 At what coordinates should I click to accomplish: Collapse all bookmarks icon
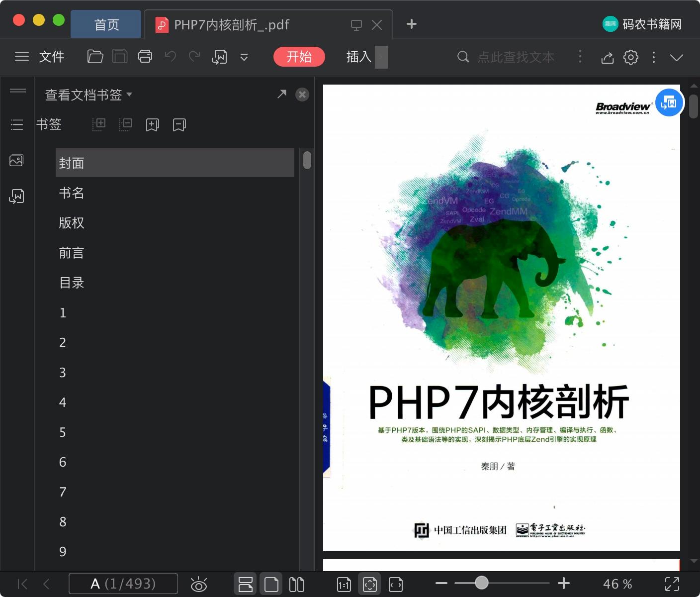[126, 124]
